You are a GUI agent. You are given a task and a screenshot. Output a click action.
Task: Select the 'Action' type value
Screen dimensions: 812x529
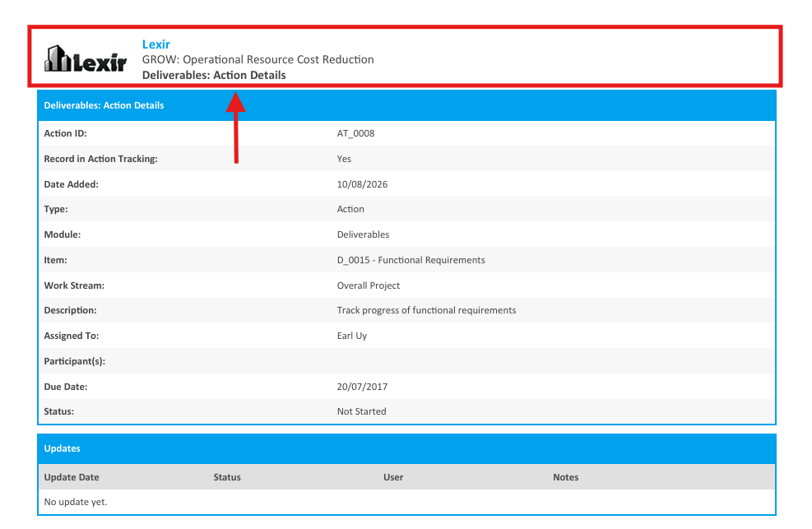350,209
